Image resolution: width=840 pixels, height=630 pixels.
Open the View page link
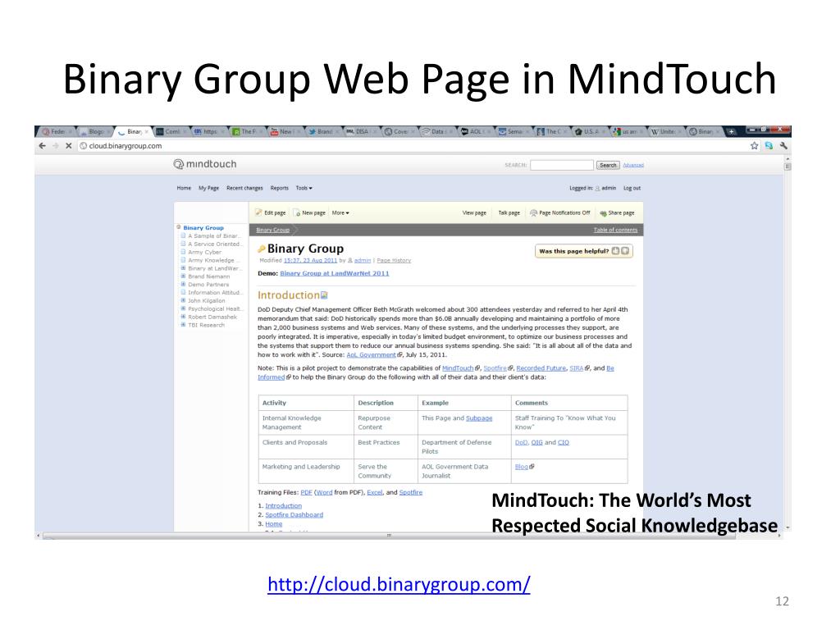click(x=474, y=212)
